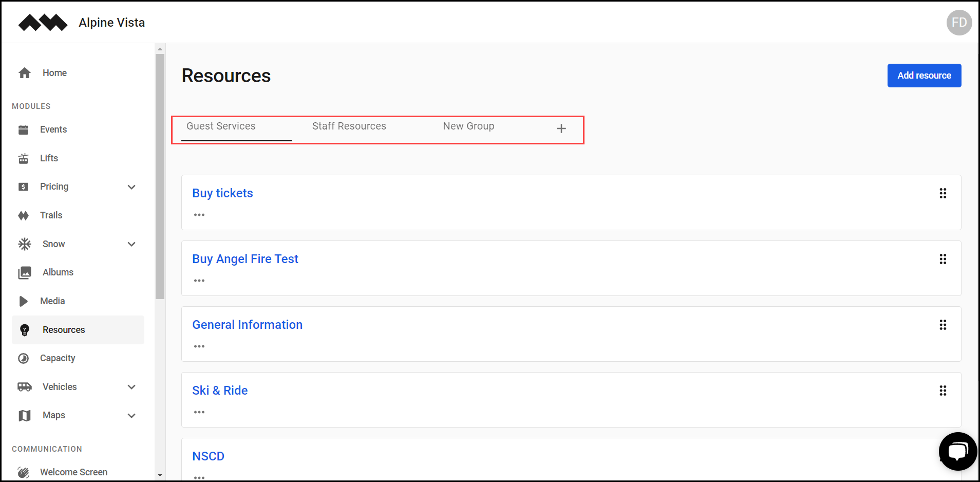Click the Media play icon
The height and width of the screenshot is (482, 980).
pos(24,301)
